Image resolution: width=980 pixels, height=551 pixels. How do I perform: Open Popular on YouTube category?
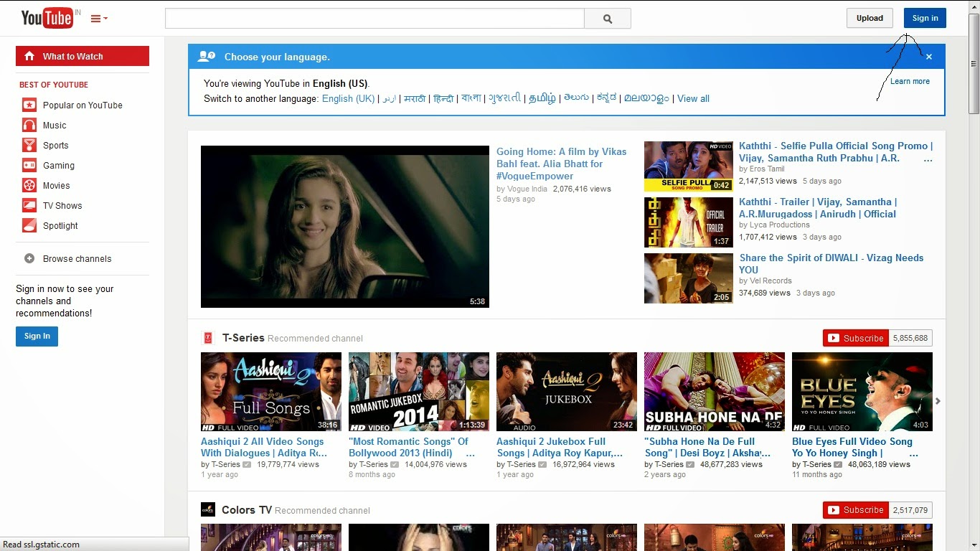(x=83, y=105)
